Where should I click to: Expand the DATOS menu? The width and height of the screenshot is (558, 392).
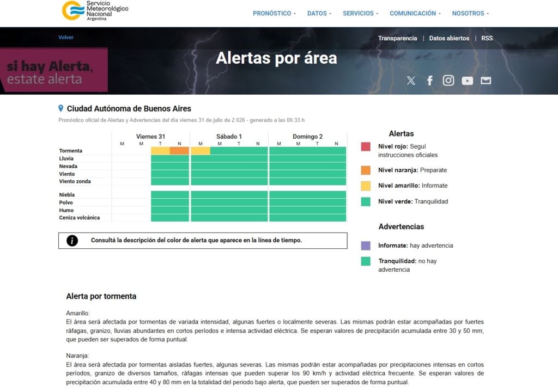[319, 13]
